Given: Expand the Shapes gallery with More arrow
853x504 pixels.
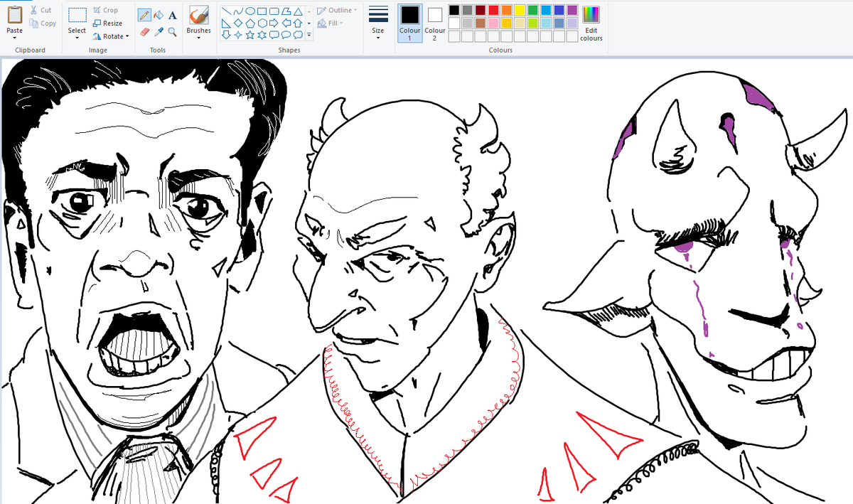Looking at the screenshot, I should 309,34.
